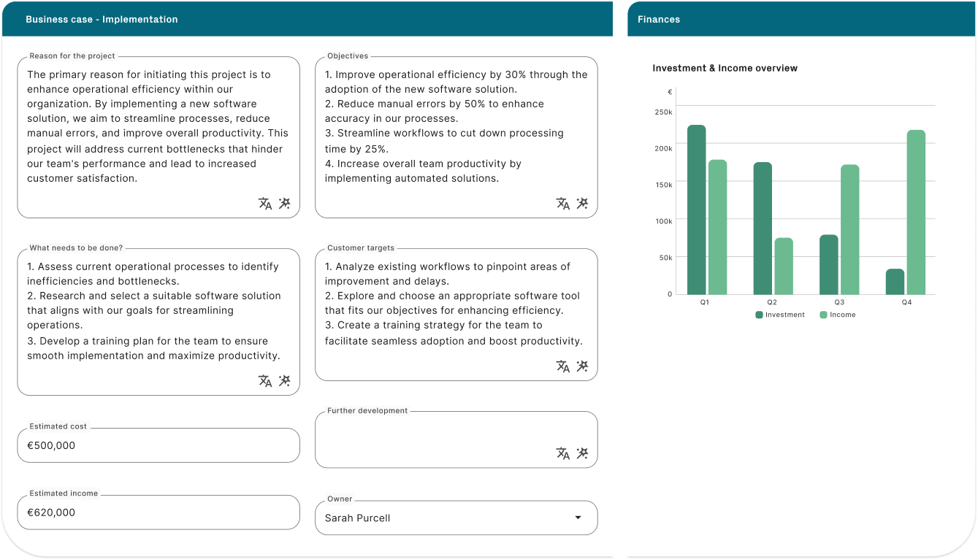Click the Estimated cost input field
The height and width of the screenshot is (560, 978).
coord(158,445)
